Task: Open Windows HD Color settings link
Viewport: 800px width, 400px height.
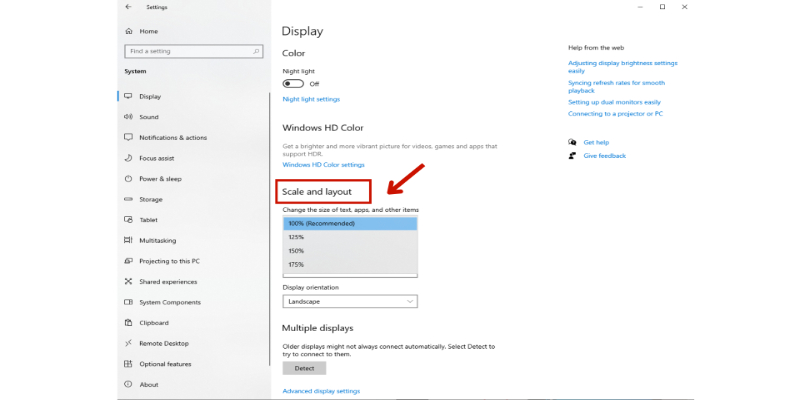Action: [x=323, y=165]
